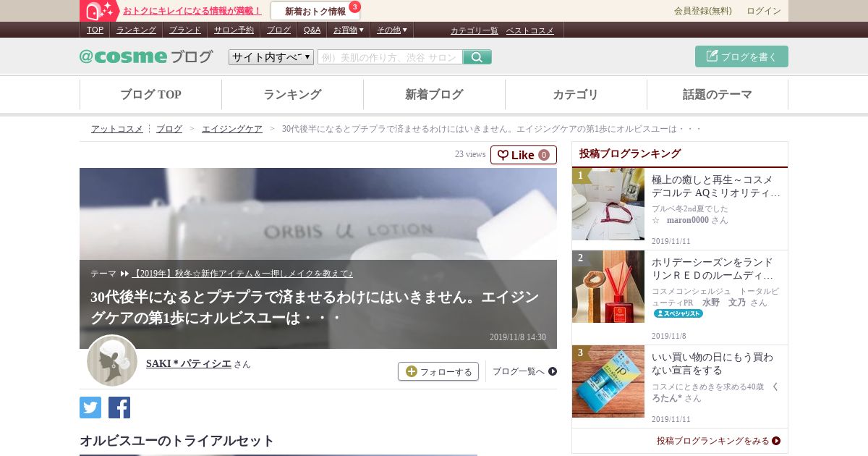Click the フォローする button
This screenshot has height=456, width=868.
(x=438, y=371)
